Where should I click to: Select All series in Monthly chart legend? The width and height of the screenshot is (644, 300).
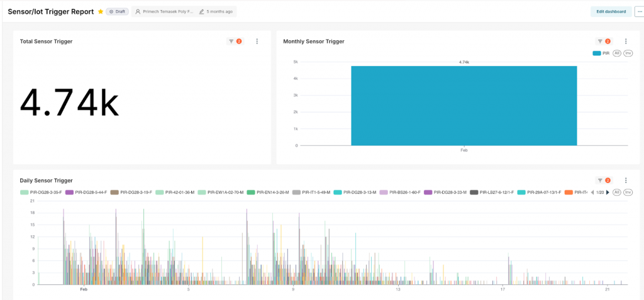pyautogui.click(x=617, y=53)
